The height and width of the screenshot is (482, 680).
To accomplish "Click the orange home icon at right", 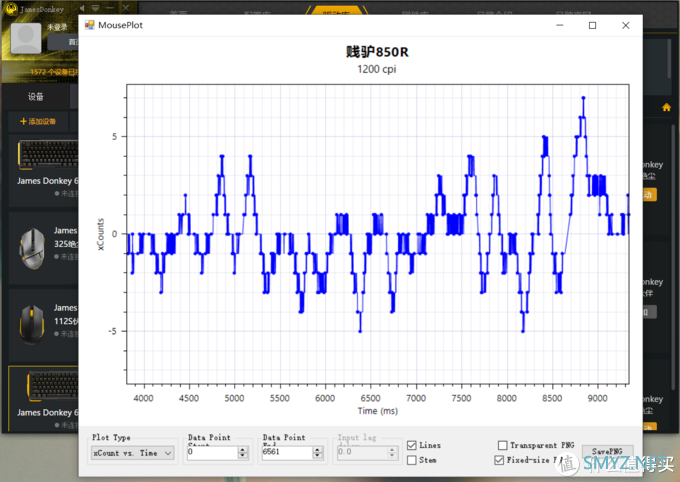I will tap(666, 107).
